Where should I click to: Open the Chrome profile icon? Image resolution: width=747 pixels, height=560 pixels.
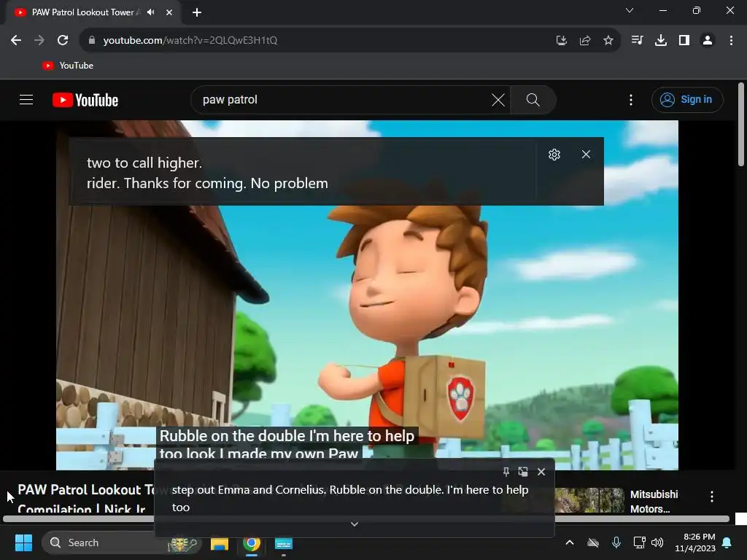pyautogui.click(x=708, y=41)
